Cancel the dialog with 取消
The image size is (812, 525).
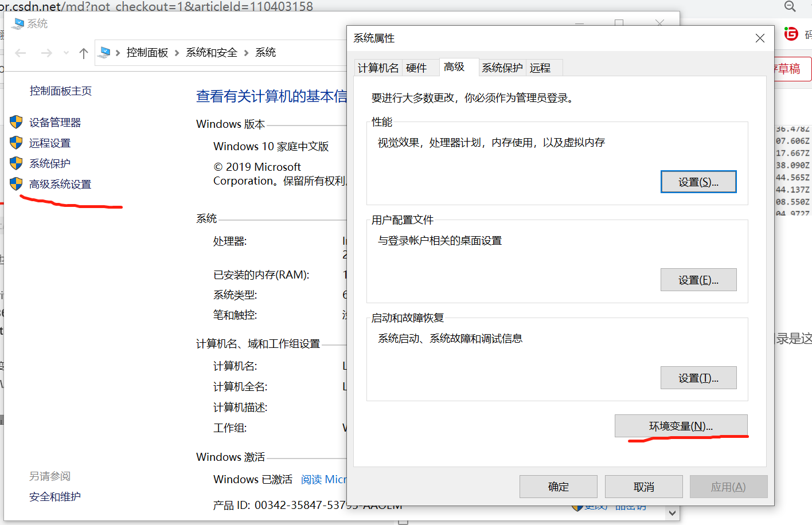point(644,487)
